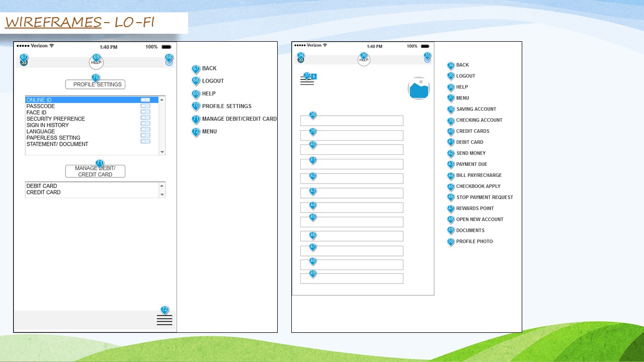
Task: Click the PROFILE SETTINGS button
Action: (x=95, y=84)
